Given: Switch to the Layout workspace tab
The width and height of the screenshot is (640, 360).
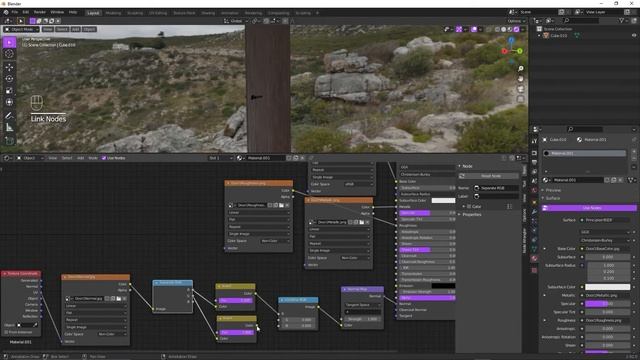Looking at the screenshot, I should click(x=93, y=13).
